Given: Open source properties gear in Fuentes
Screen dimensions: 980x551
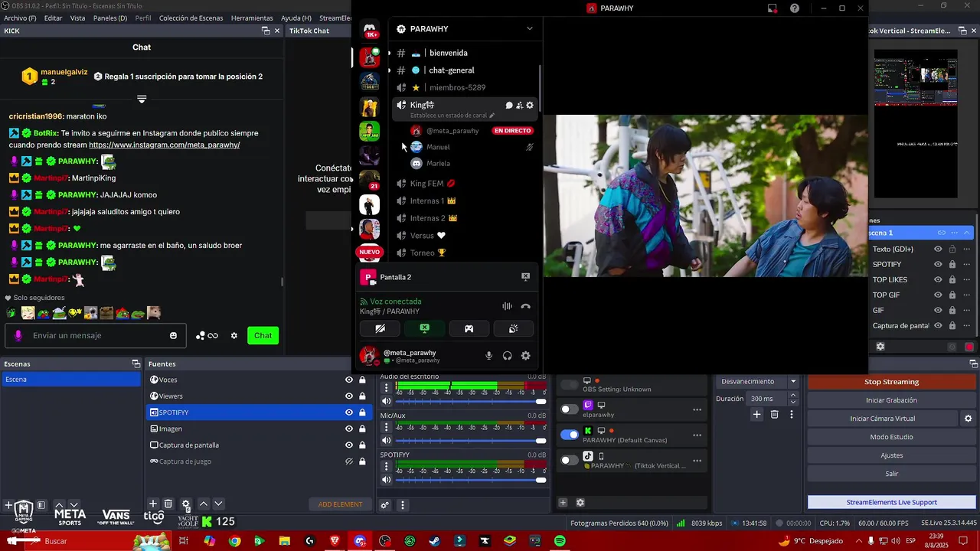Looking at the screenshot, I should [x=185, y=504].
